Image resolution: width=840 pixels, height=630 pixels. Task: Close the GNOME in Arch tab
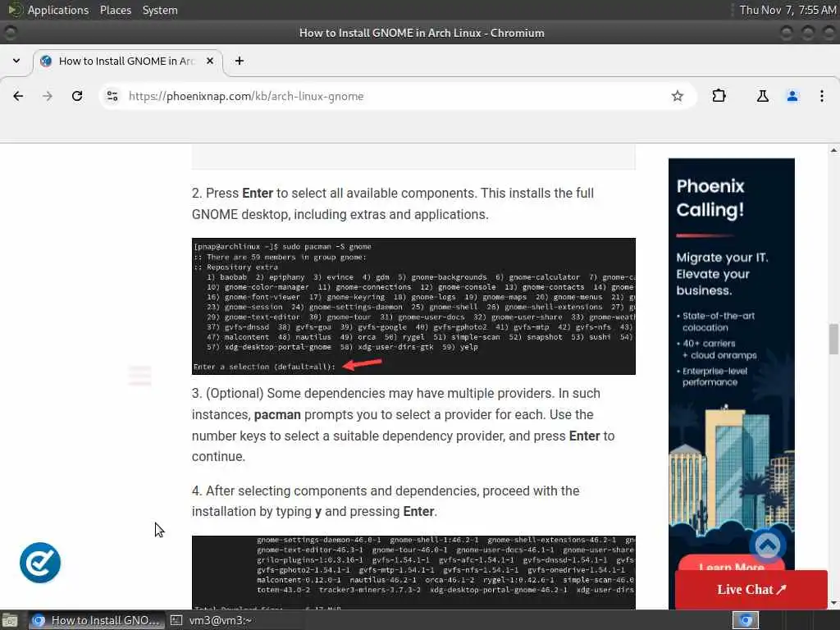pyautogui.click(x=210, y=61)
